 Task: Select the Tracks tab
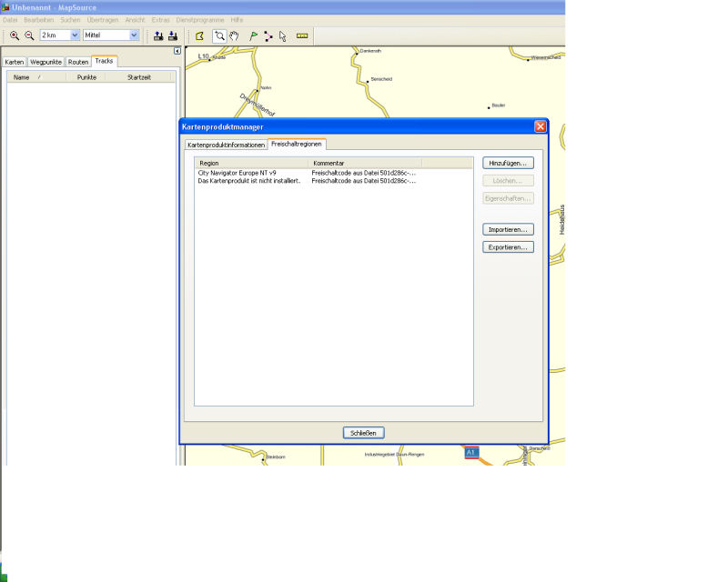[x=104, y=61]
